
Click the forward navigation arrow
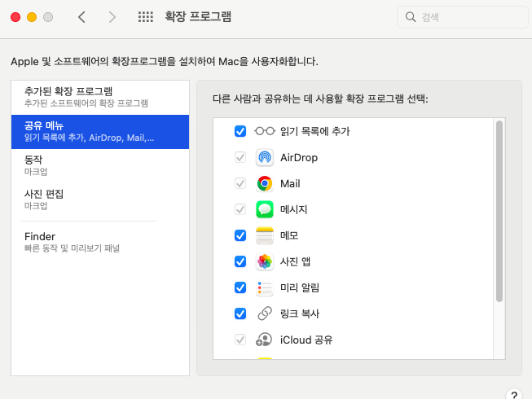(x=112, y=17)
